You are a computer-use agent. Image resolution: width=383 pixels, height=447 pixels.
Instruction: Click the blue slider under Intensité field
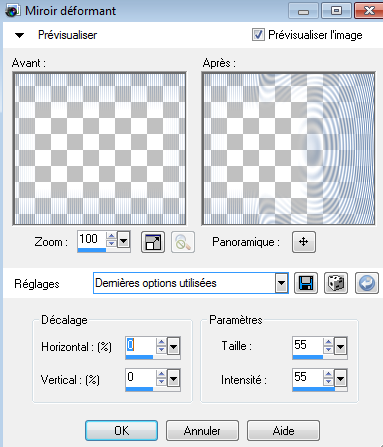coord(320,389)
